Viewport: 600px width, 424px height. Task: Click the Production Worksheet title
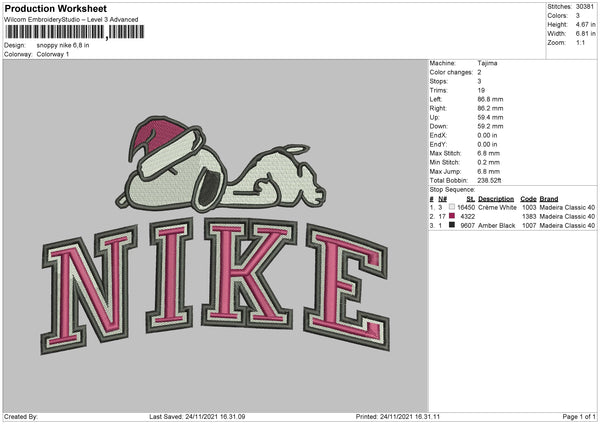(56, 8)
